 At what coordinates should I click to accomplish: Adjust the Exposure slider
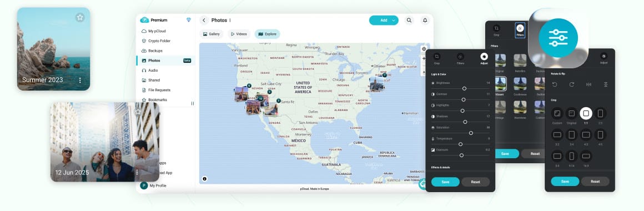[x=462, y=155]
